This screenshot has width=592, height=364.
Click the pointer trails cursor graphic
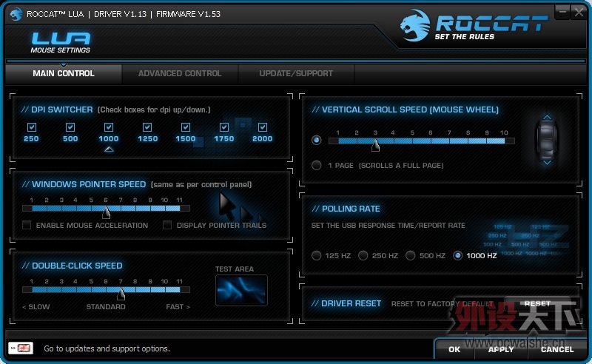pyautogui.click(x=243, y=209)
